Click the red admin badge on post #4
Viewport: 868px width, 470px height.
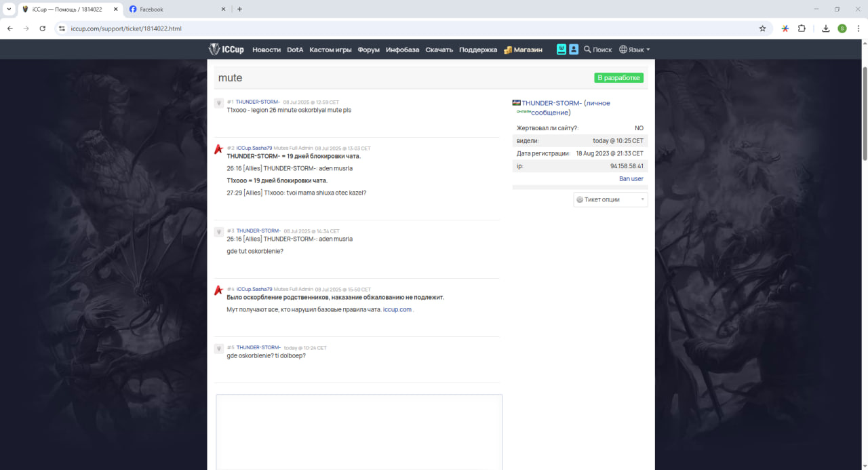[218, 290]
